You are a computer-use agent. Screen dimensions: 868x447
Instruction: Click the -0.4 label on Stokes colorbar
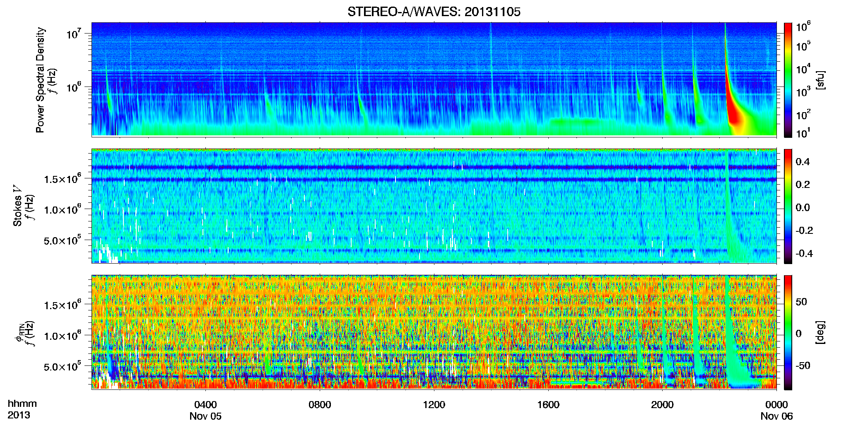(x=804, y=253)
